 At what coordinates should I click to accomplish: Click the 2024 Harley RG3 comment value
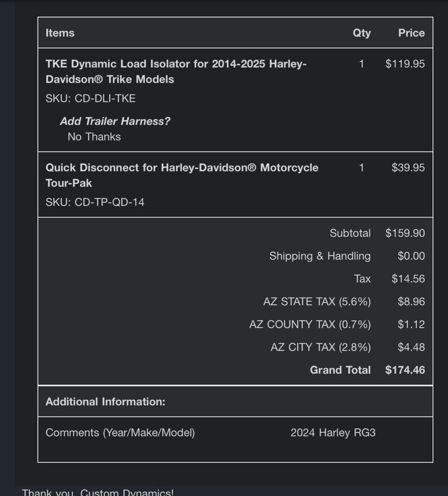(x=333, y=433)
